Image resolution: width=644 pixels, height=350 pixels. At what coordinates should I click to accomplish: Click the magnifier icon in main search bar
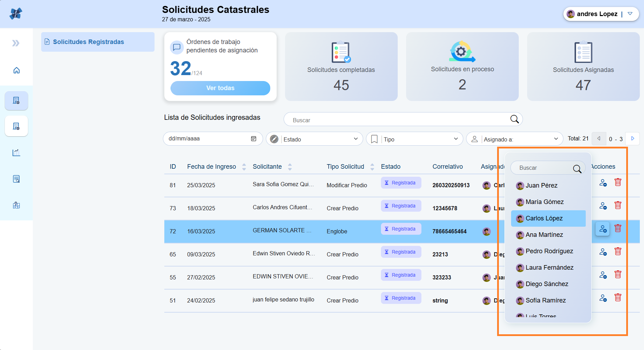(x=514, y=119)
